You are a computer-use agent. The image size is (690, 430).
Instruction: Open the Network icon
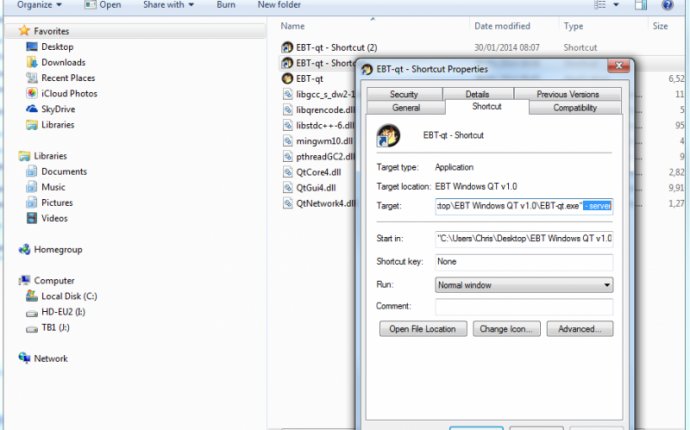point(24,358)
